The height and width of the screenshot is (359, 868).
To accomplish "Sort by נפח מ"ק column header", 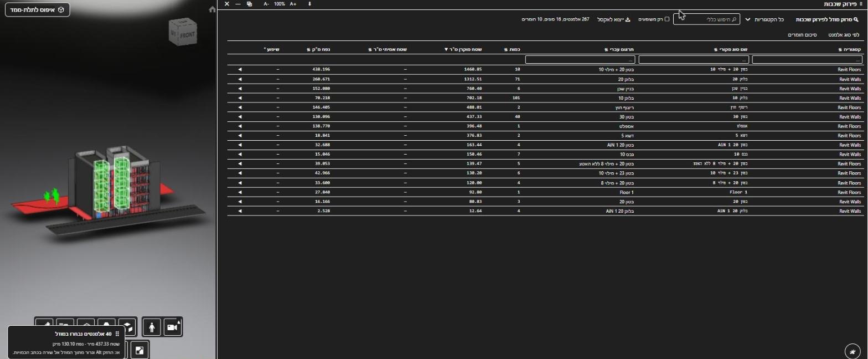I will pos(318,49).
